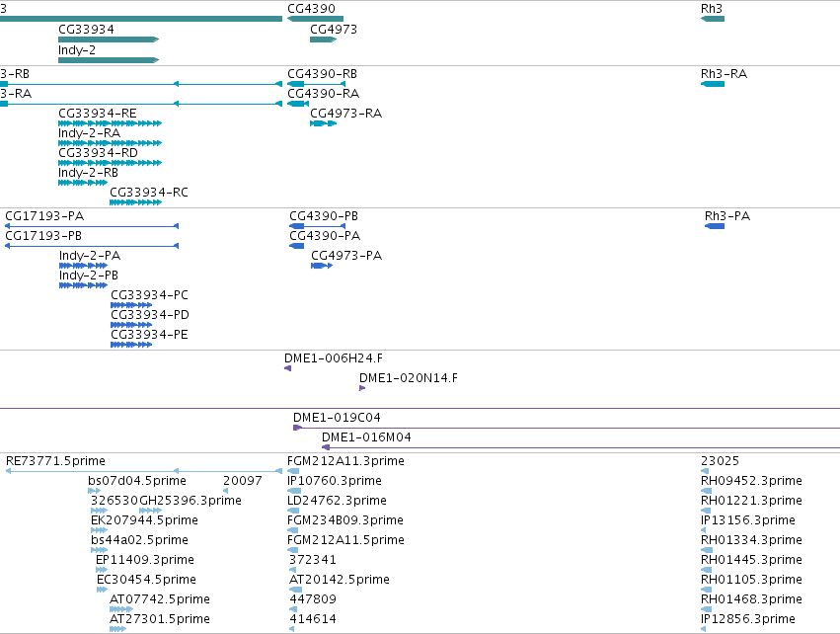Screen dimensions: 840x634
Task: Select transcript Indy-2-RB
Action: tap(83, 183)
